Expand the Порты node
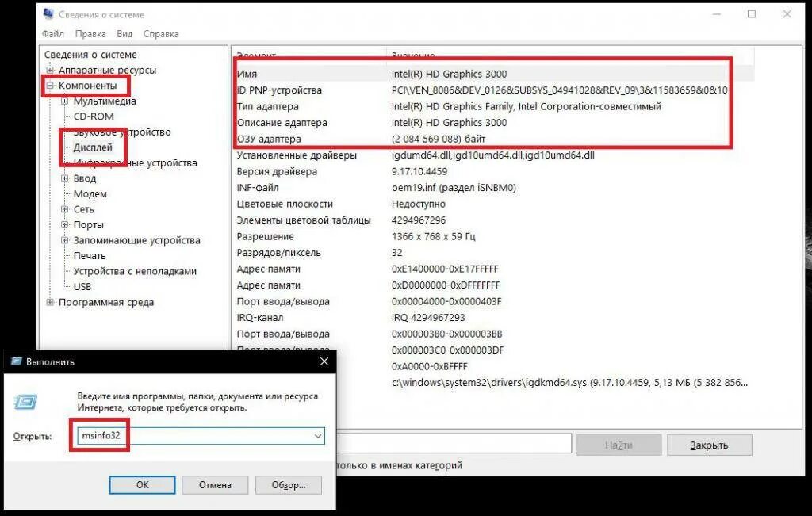This screenshot has height=516, width=812. [x=65, y=224]
